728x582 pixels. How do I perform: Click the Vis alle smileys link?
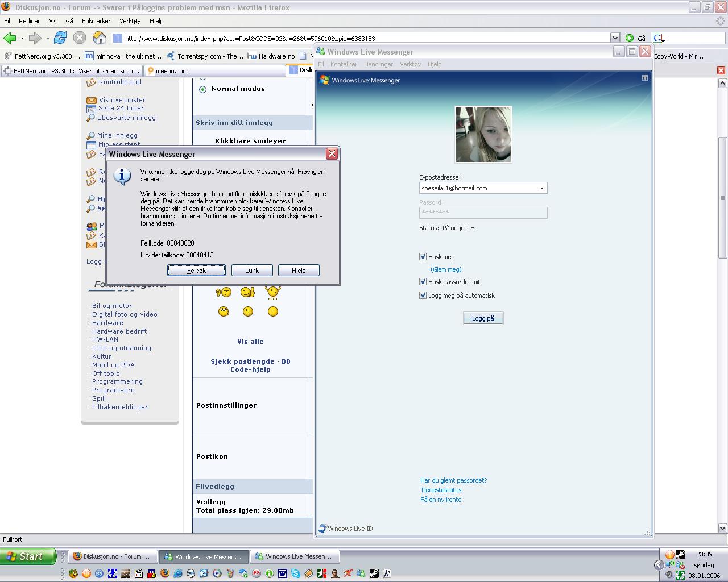250,342
